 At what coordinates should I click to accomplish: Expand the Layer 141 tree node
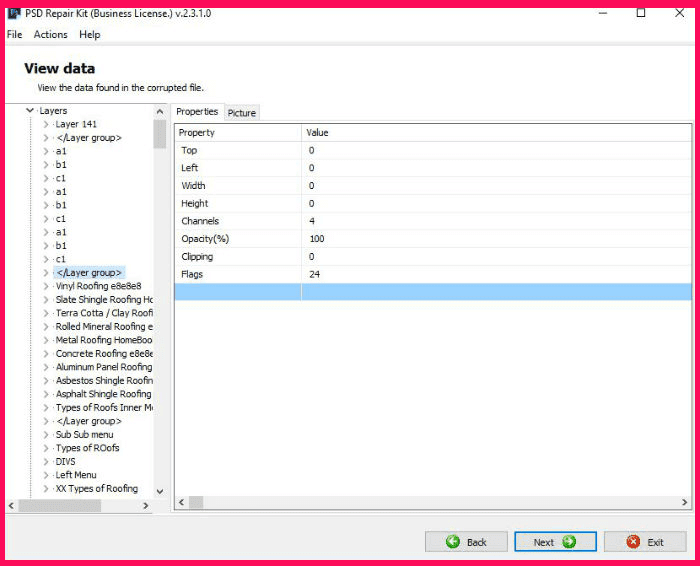pyautogui.click(x=45, y=124)
